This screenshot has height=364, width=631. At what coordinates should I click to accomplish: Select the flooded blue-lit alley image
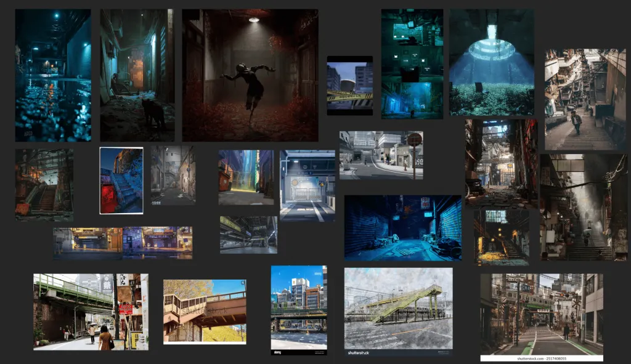tap(52, 75)
